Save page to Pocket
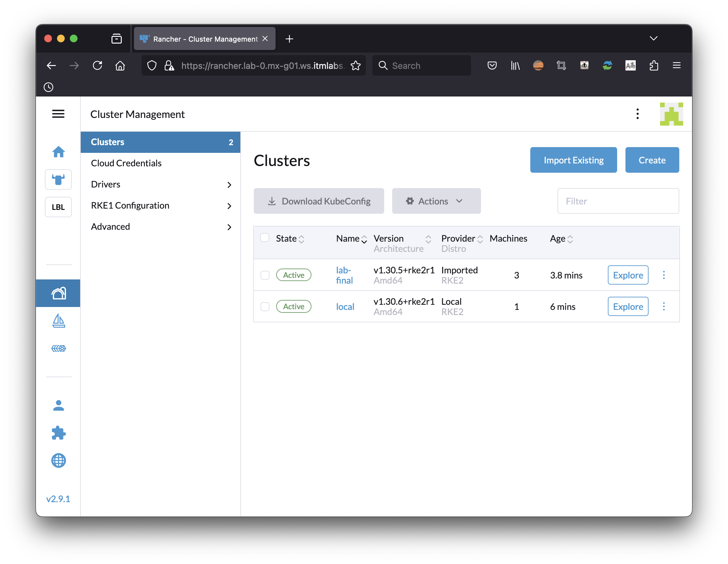Screen dimensions: 728x564 click(492, 65)
